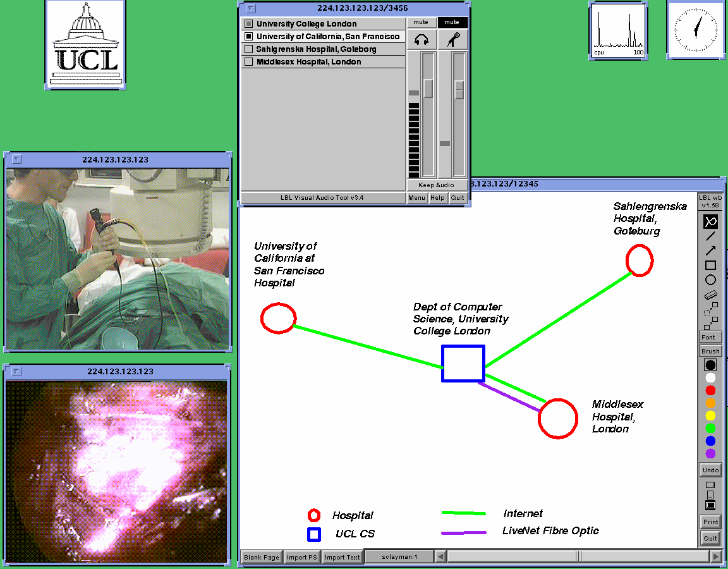Open window menu of surgeon video window

tap(16, 159)
